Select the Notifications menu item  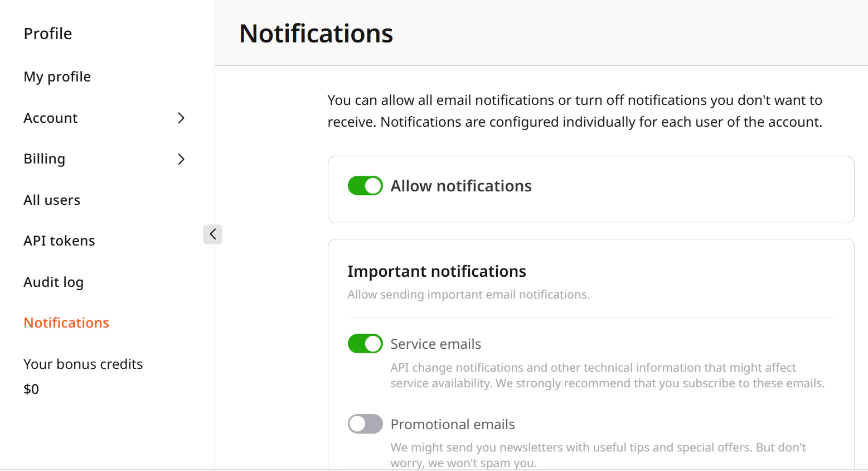[66, 323]
